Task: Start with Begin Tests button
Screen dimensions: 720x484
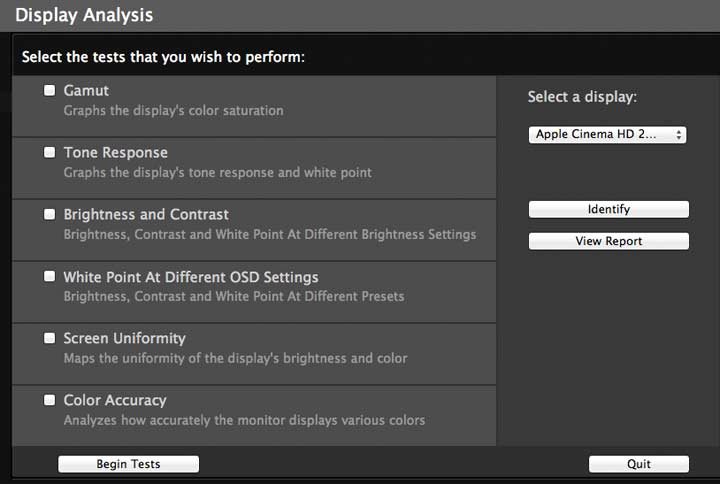Action: [129, 464]
